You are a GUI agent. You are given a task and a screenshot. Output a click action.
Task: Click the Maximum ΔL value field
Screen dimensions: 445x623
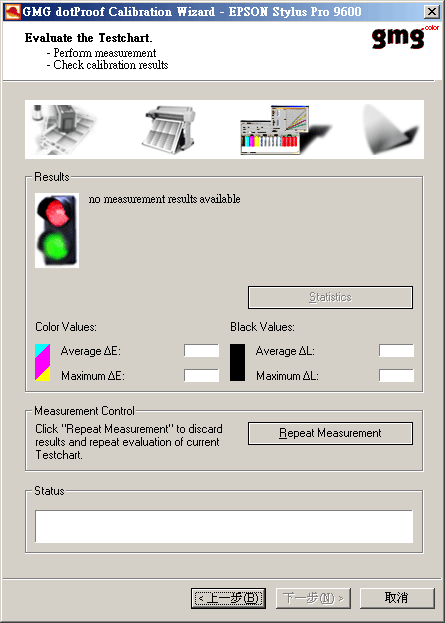[396, 375]
